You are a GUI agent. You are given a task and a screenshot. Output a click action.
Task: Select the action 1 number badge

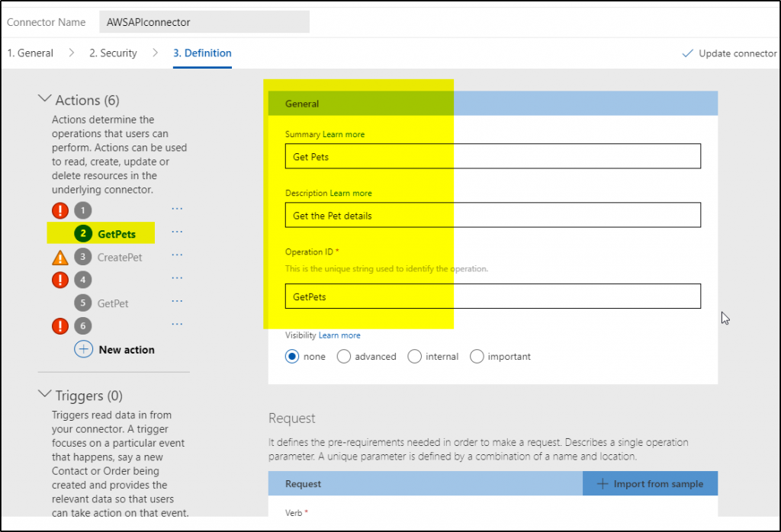pos(83,210)
